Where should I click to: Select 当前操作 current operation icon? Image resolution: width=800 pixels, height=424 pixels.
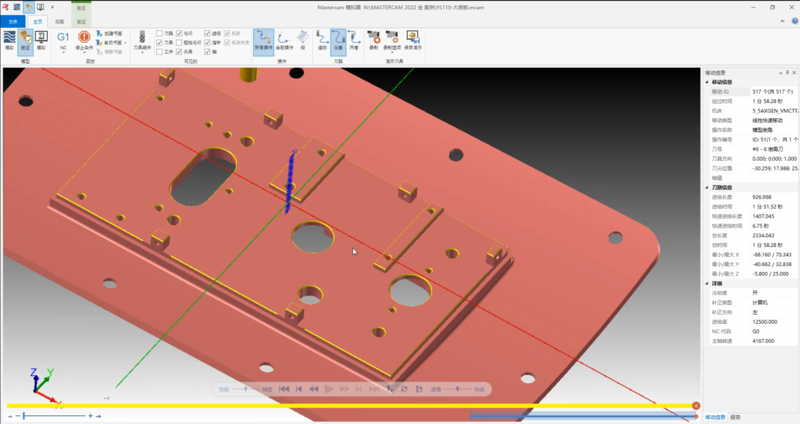click(x=284, y=41)
